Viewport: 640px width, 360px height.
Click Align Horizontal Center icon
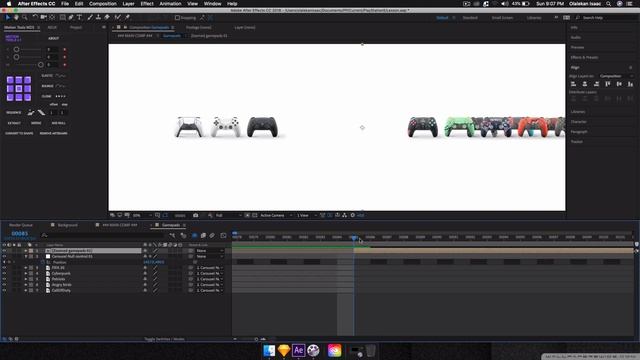pyautogui.click(x=585, y=84)
